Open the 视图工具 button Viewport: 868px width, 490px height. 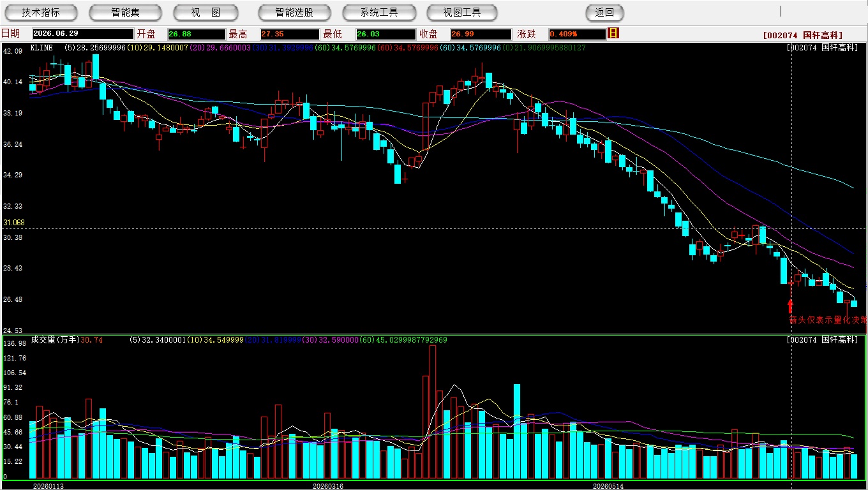click(463, 12)
